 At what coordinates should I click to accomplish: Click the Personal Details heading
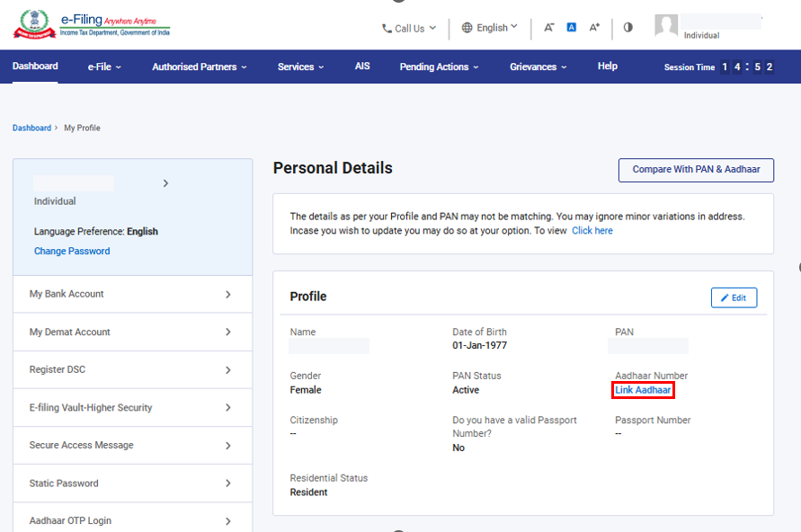click(333, 168)
